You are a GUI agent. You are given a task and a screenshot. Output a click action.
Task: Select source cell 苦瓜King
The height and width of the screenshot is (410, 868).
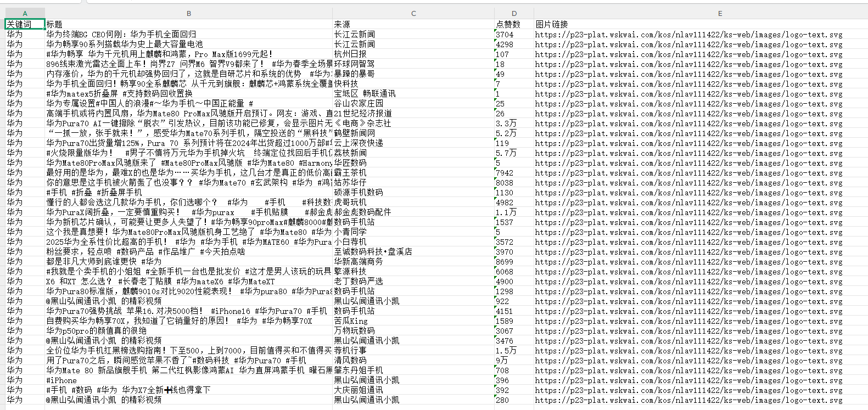point(413,321)
